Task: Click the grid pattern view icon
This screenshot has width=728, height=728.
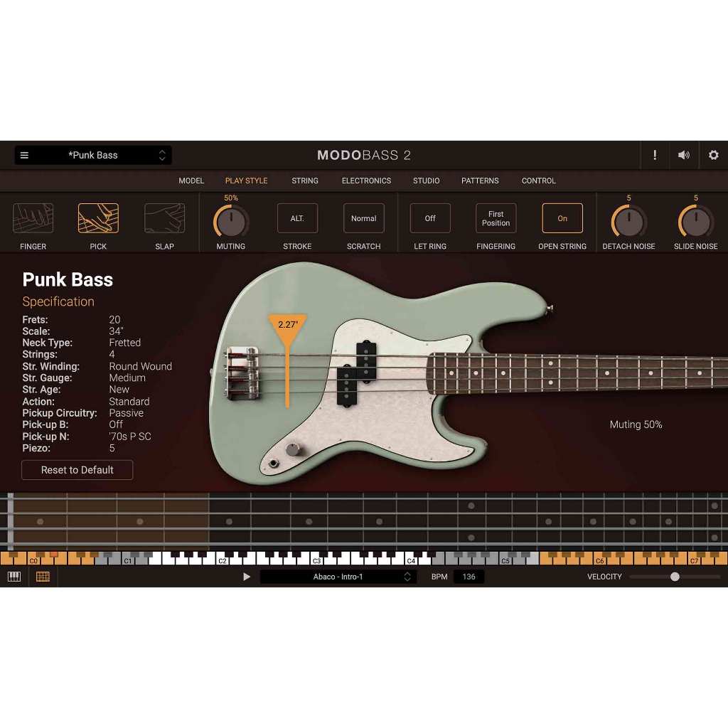Action: [43, 577]
